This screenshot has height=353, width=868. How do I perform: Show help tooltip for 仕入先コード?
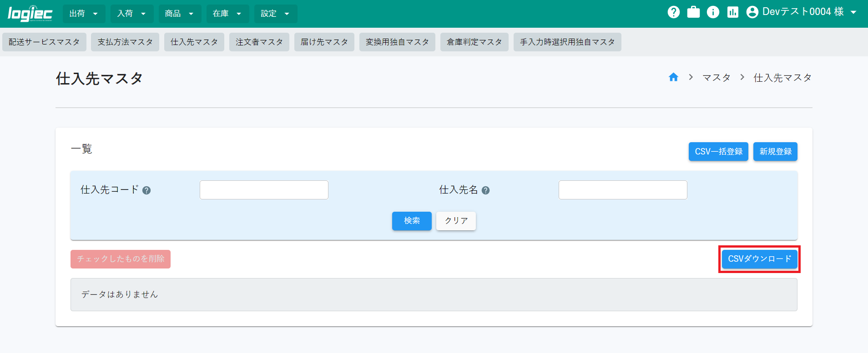pos(146,190)
